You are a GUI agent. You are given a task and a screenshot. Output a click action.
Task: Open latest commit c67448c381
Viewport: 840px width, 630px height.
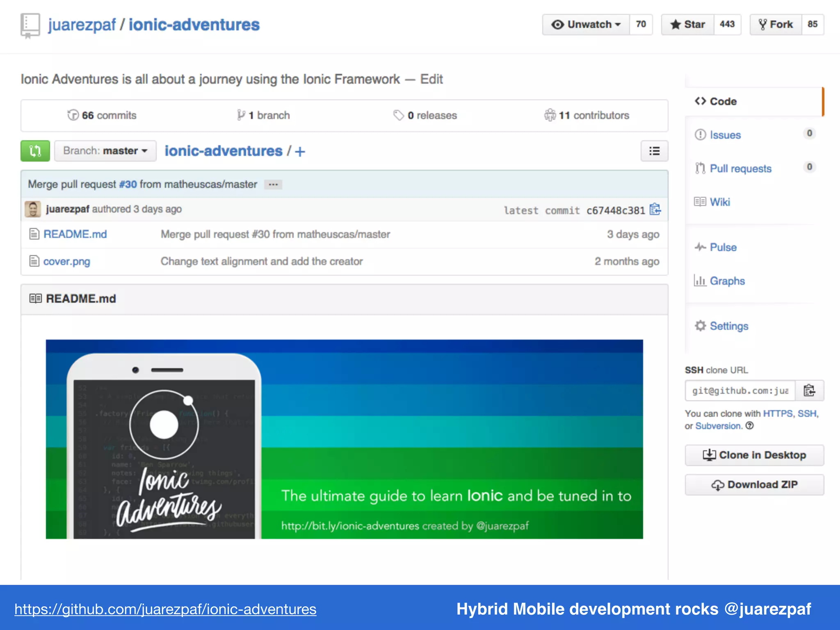(x=616, y=210)
